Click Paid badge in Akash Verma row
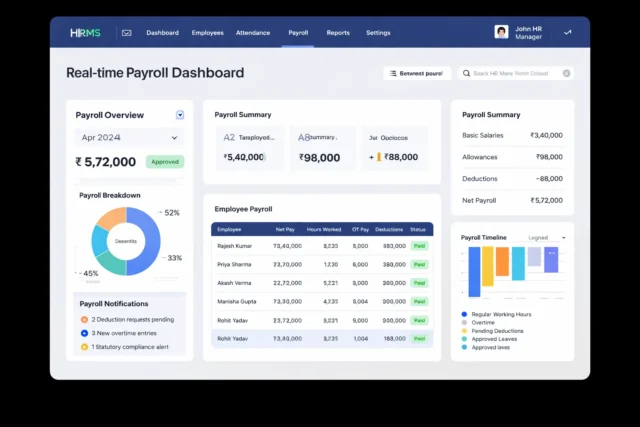 (x=419, y=283)
